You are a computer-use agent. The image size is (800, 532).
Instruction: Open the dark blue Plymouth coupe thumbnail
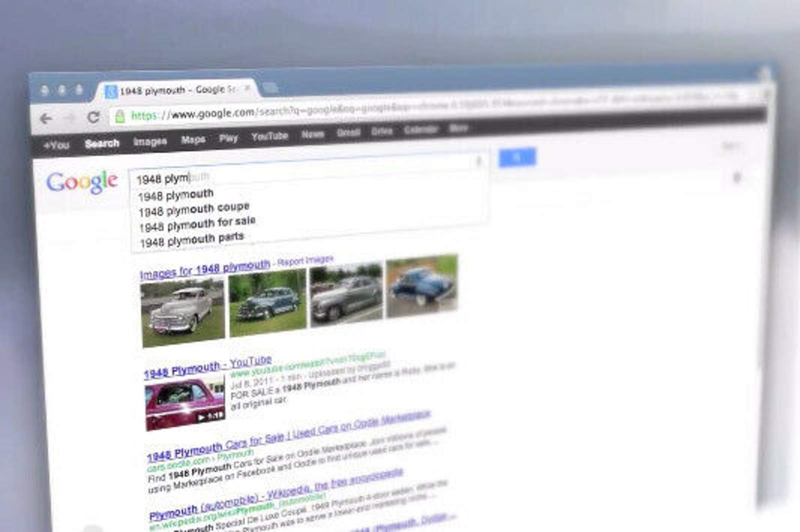[422, 286]
